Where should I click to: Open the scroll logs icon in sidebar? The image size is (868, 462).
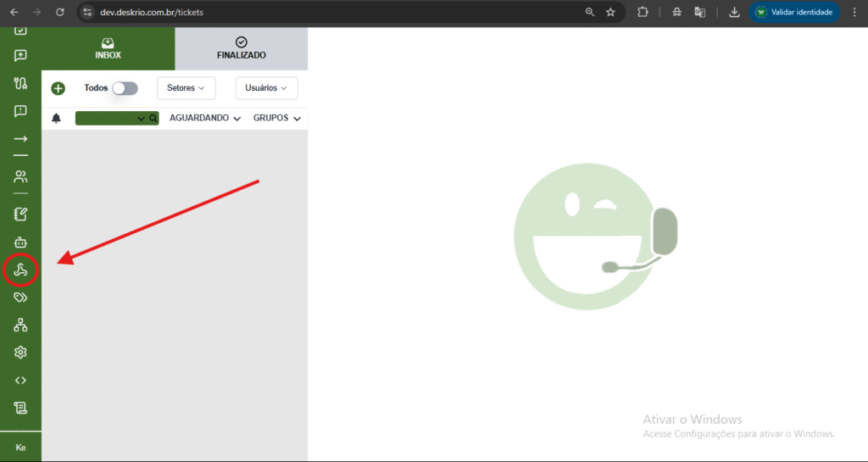(x=20, y=408)
